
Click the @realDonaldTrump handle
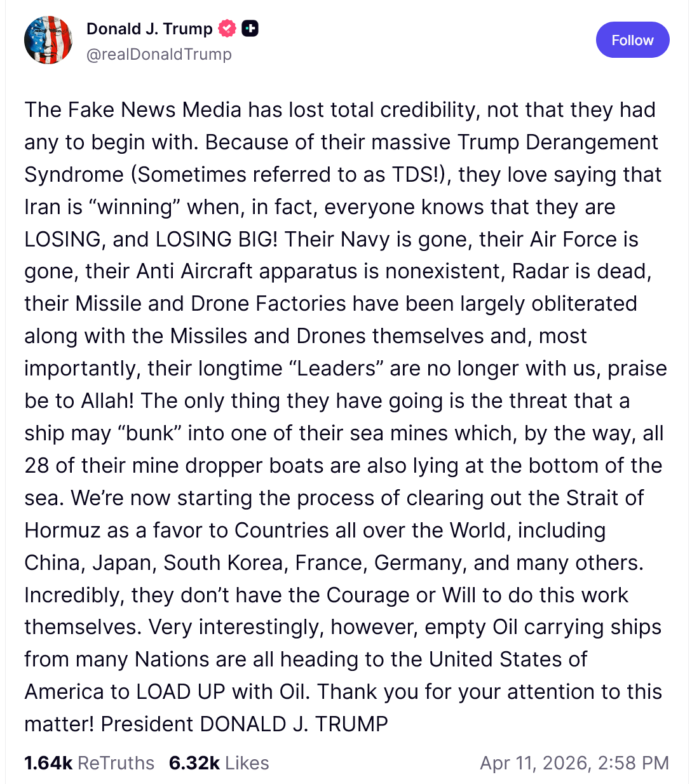(159, 55)
